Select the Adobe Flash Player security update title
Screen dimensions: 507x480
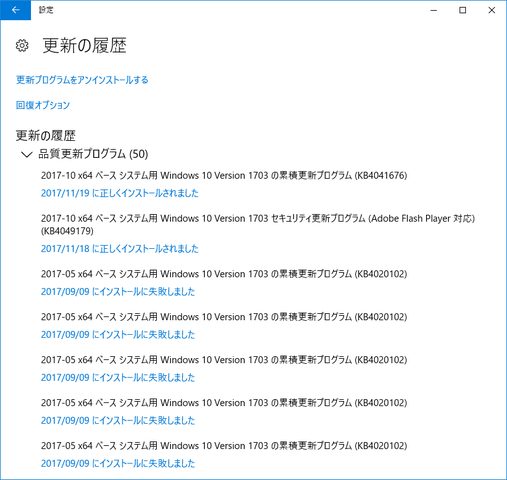tap(258, 224)
